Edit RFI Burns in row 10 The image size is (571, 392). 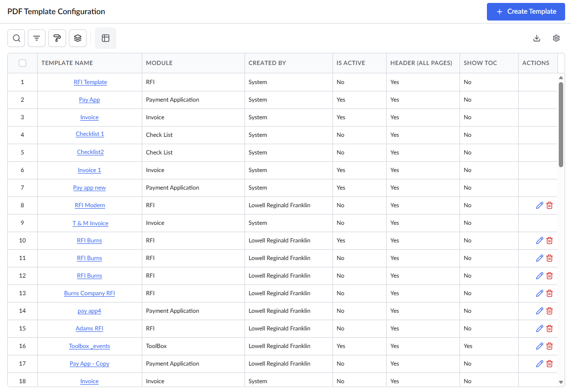pyautogui.click(x=540, y=240)
